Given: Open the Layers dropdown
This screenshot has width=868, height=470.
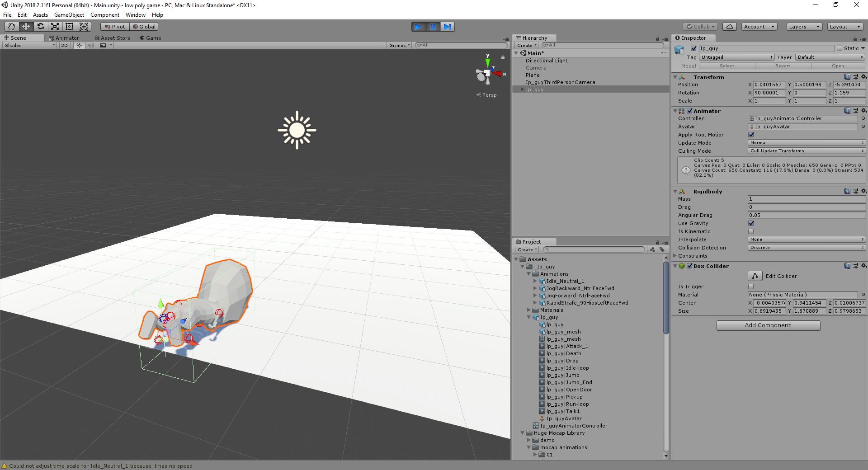Looking at the screenshot, I should coord(804,27).
